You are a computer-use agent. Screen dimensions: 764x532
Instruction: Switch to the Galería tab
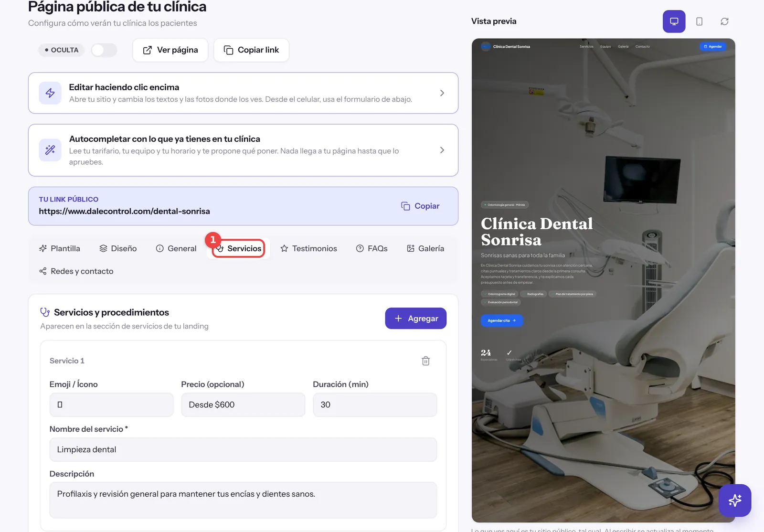click(x=425, y=248)
